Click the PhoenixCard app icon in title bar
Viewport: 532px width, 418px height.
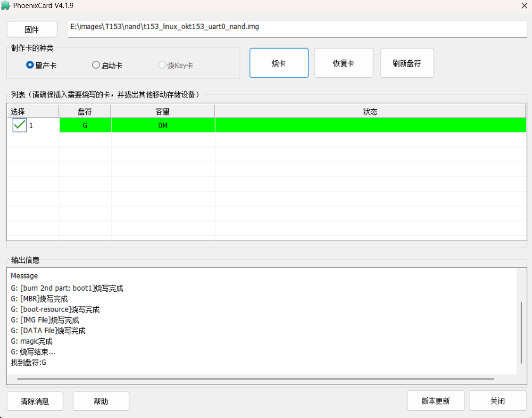coord(6,6)
